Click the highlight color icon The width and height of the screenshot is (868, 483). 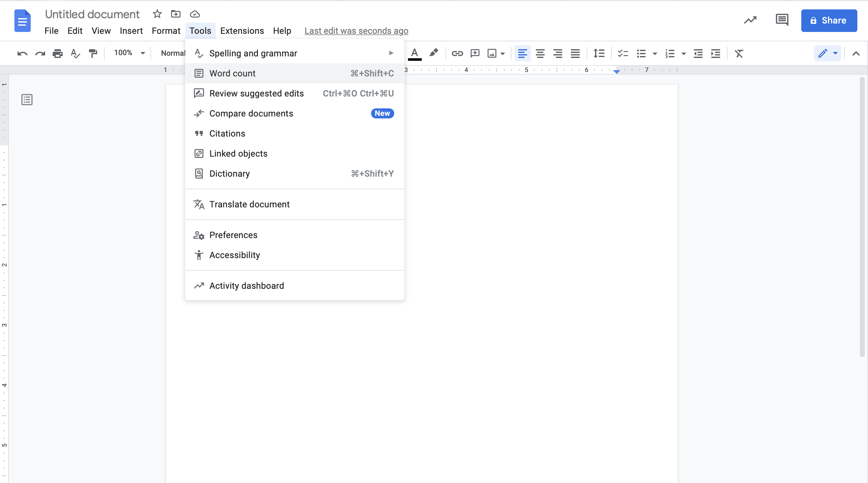pos(433,54)
